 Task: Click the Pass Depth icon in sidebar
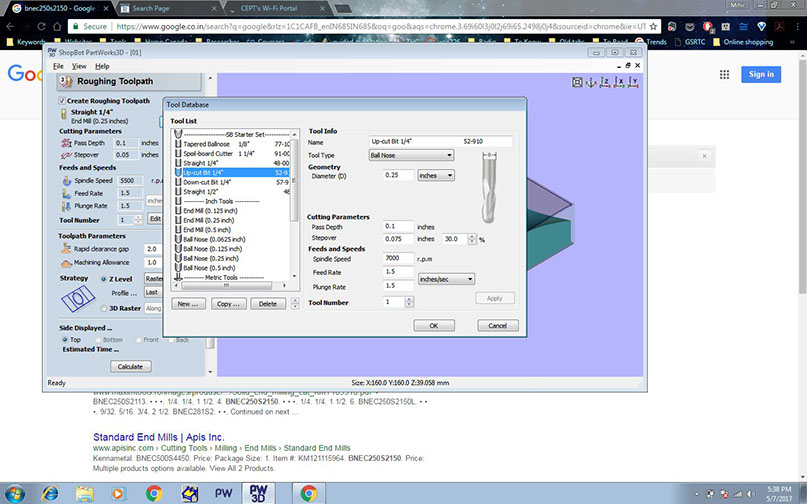pyautogui.click(x=66, y=143)
